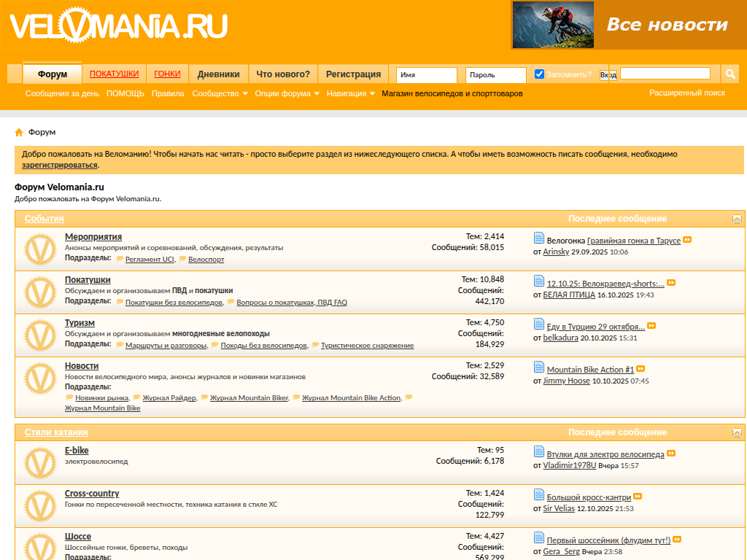Screen dimensions: 747x560
Task: Open the Навигация dropdown menu
Action: click(x=350, y=93)
